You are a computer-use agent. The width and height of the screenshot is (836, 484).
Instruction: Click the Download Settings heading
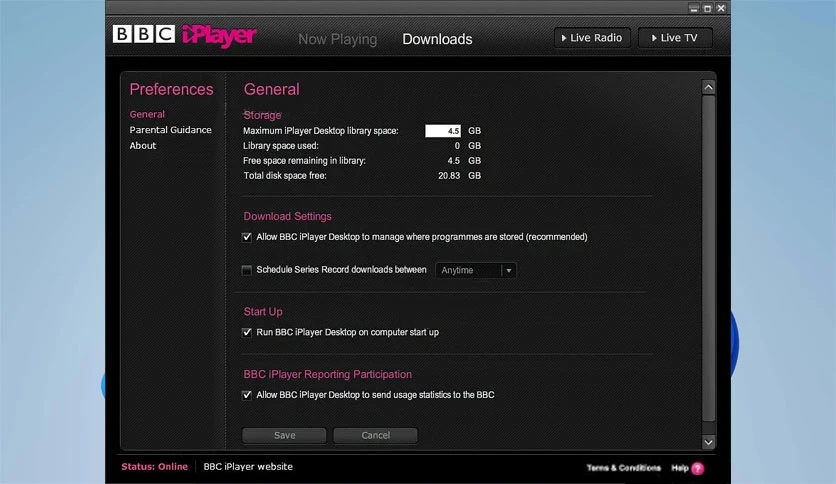287,216
